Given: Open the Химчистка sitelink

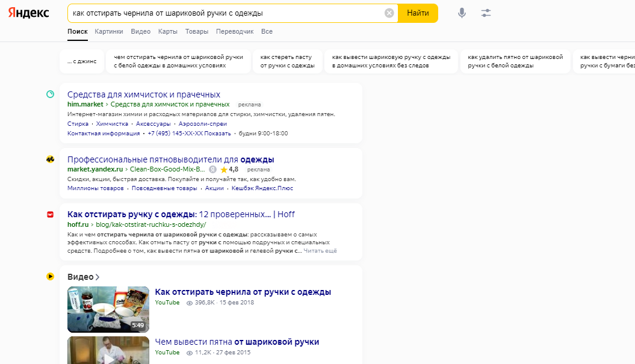Looking at the screenshot, I should 112,124.
